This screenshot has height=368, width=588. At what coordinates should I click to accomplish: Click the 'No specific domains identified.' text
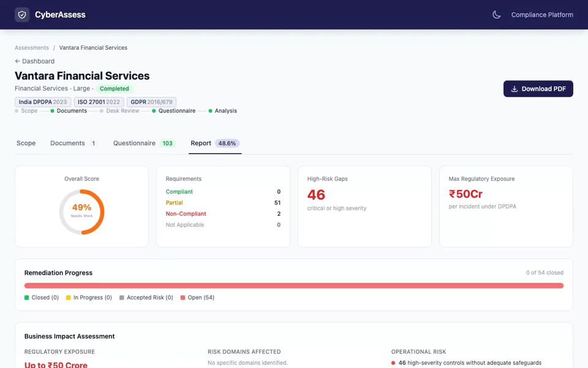point(248,362)
